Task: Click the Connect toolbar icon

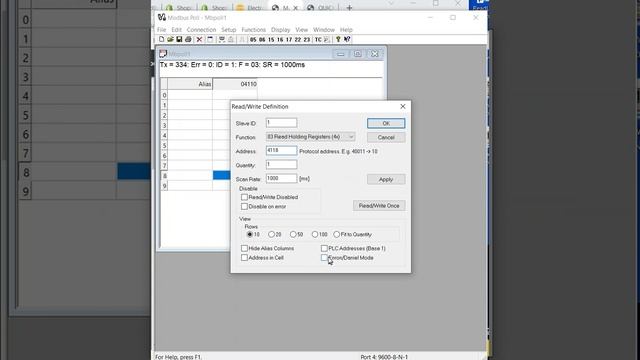Action: pos(222,40)
